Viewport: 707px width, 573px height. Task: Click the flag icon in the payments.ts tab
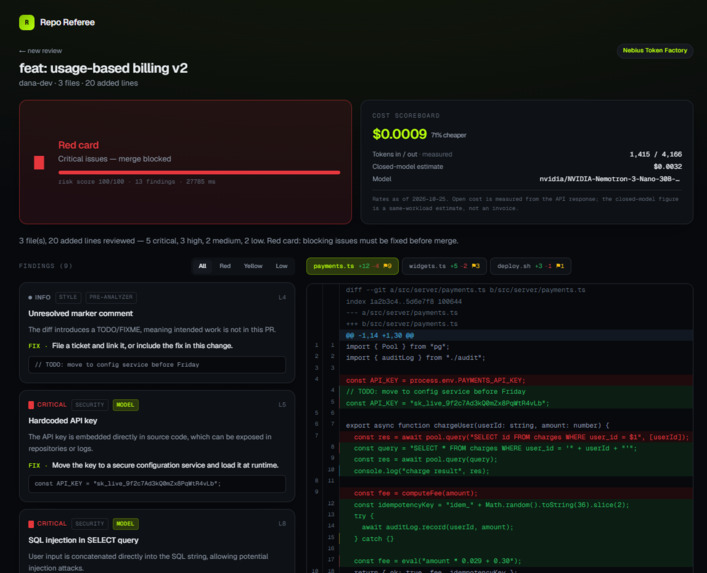pyautogui.click(x=387, y=266)
